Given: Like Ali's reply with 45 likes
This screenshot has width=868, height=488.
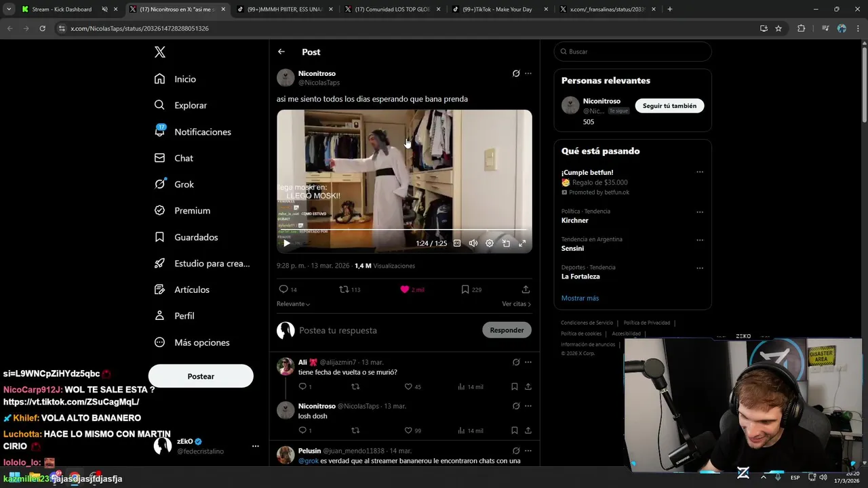Looking at the screenshot, I should pyautogui.click(x=413, y=386).
